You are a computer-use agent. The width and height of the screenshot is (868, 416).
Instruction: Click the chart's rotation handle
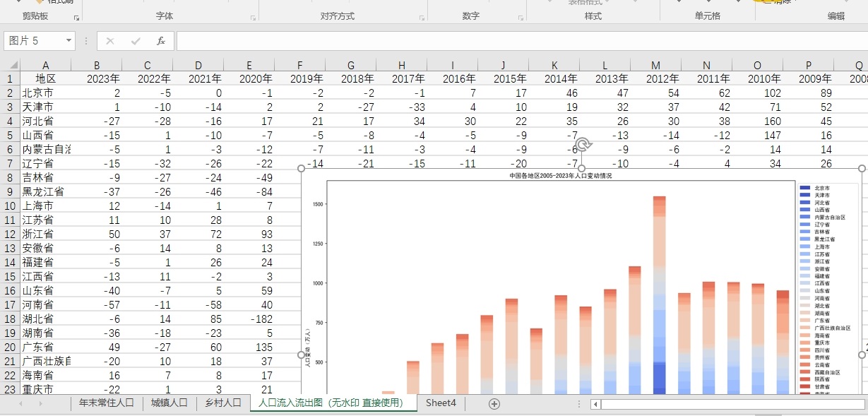(583, 145)
